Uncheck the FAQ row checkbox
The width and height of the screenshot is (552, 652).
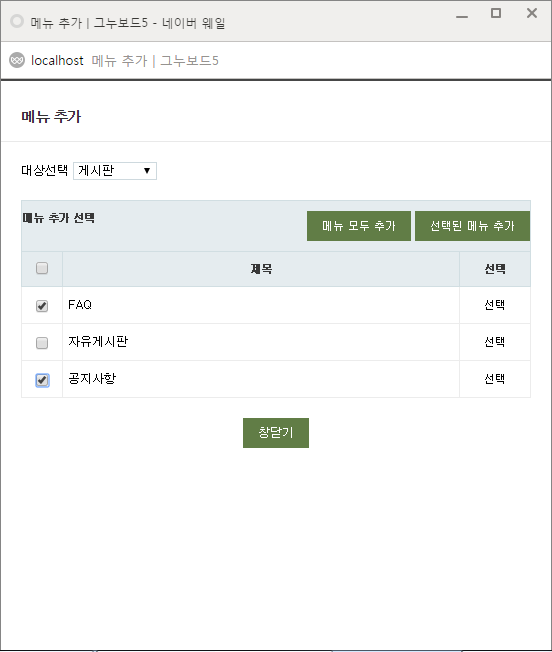tap(42, 306)
